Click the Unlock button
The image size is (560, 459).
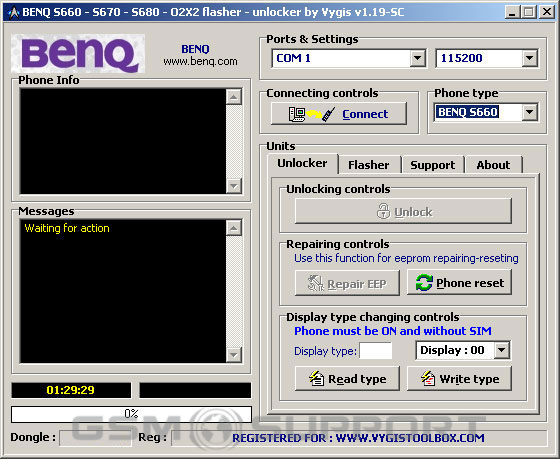click(x=403, y=211)
